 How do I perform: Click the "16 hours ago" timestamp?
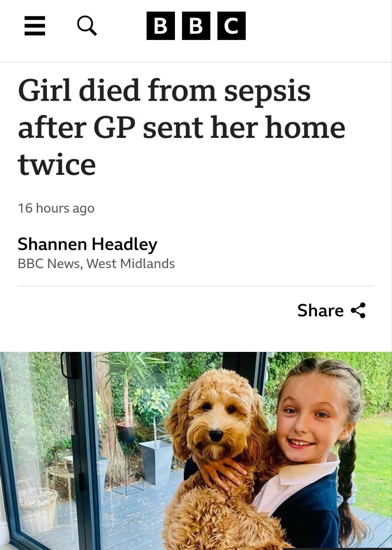56,208
